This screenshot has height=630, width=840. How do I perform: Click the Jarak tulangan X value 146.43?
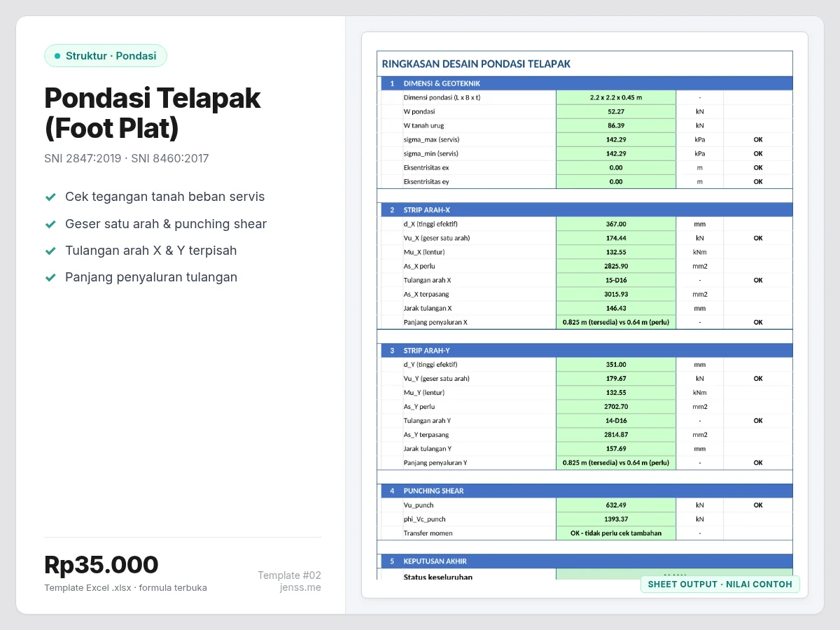[x=616, y=308]
